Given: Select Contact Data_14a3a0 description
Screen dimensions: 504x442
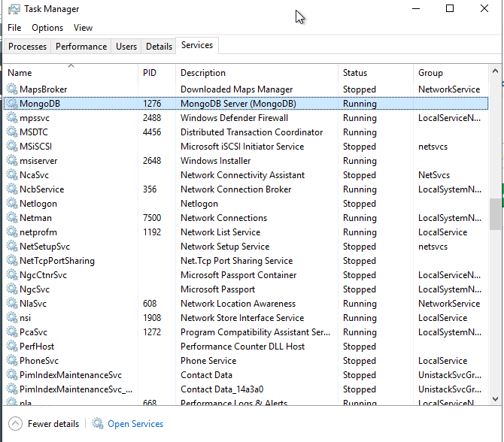Looking at the screenshot, I should click(222, 389).
